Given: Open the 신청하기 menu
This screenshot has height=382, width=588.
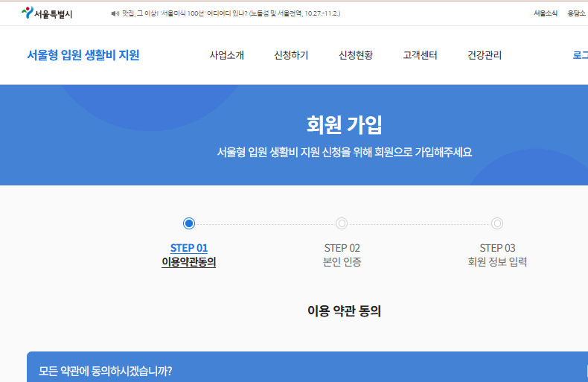Looking at the screenshot, I should (291, 55).
